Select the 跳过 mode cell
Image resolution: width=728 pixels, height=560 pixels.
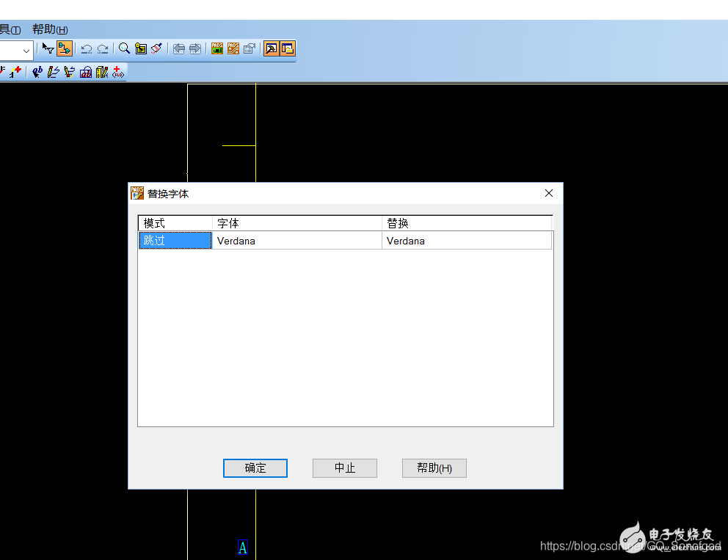point(175,241)
